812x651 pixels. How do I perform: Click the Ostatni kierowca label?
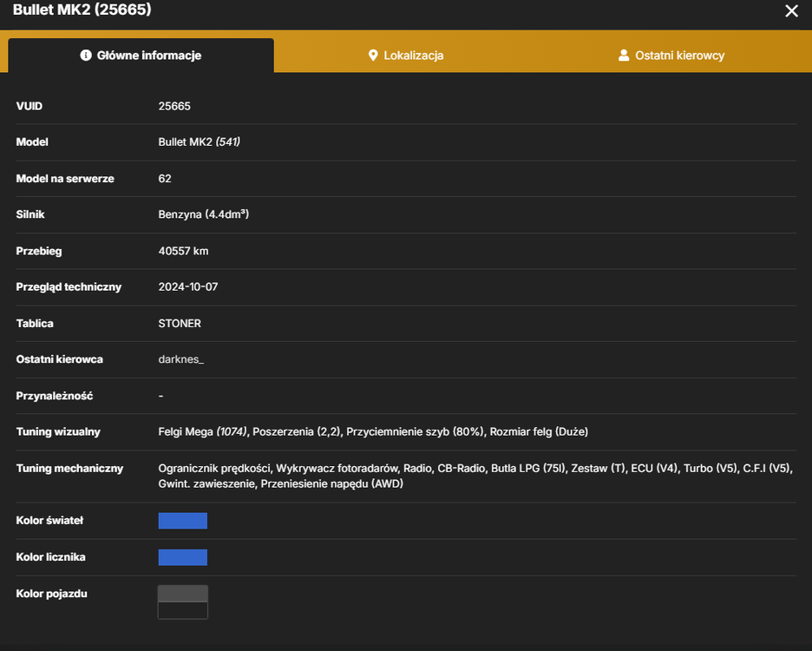tap(60, 359)
